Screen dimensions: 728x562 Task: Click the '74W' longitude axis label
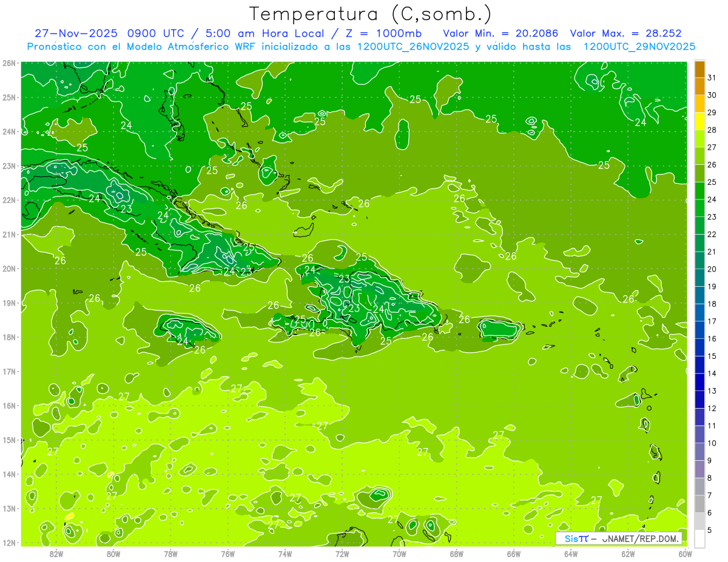click(x=285, y=554)
